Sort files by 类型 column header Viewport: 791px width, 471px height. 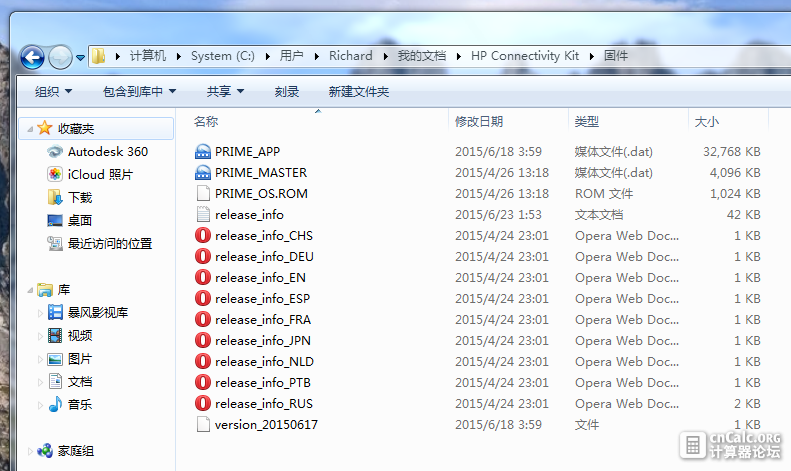[587, 122]
